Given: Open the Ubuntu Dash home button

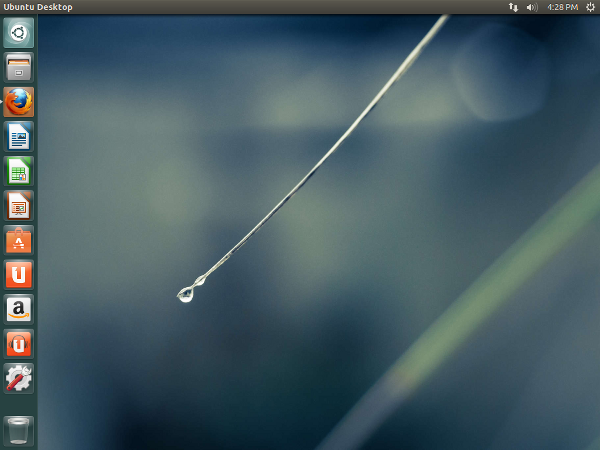Looking at the screenshot, I should [18, 33].
